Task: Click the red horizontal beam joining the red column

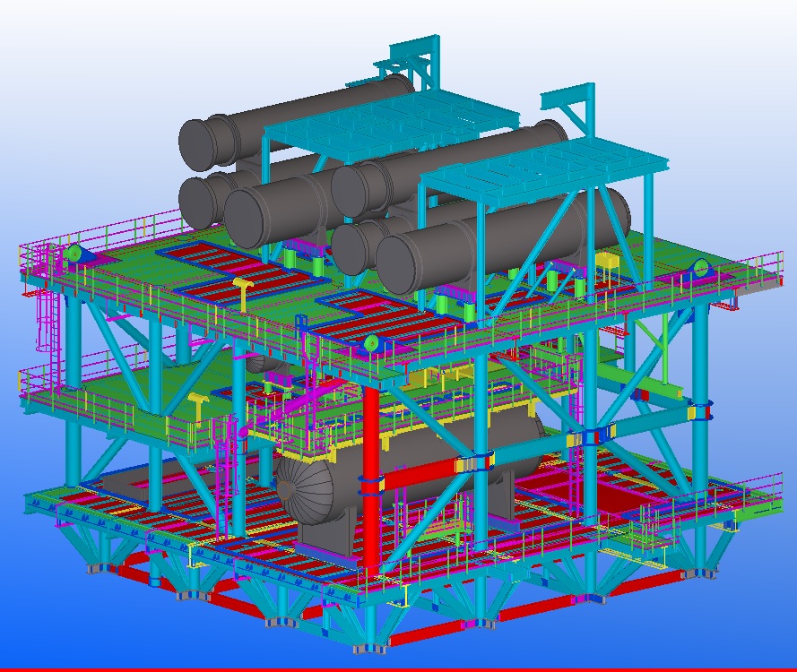Action: pyautogui.click(x=421, y=473)
